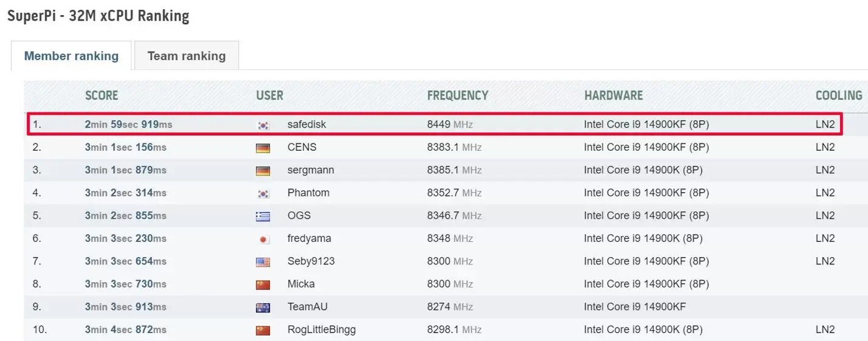
Task: Open user safedisk's profile
Action: (x=307, y=125)
